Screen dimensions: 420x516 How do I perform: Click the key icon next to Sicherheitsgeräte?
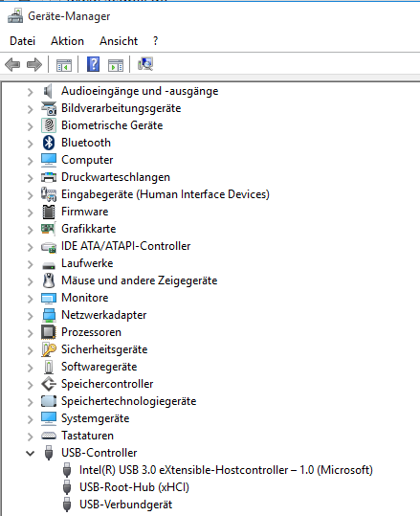[x=49, y=349]
